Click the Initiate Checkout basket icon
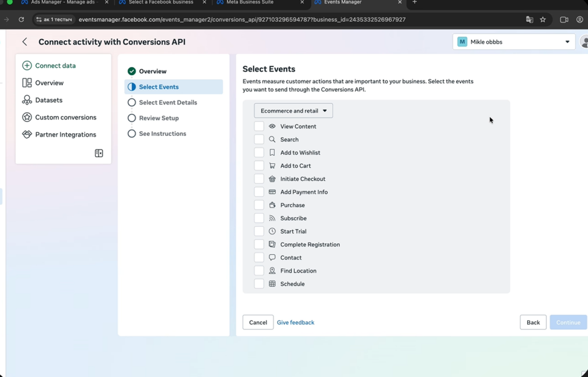This screenshot has width=588, height=377. (x=272, y=179)
